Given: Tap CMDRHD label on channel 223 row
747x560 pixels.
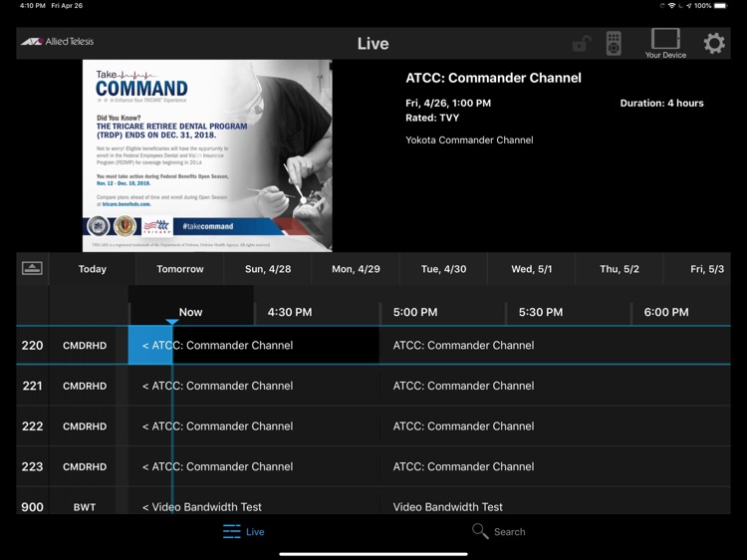Looking at the screenshot, I should [x=85, y=467].
